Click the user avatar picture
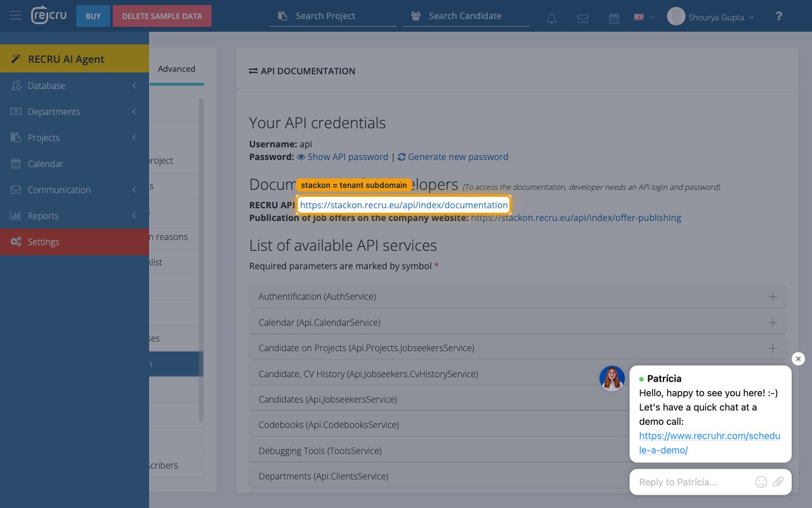 [676, 17]
